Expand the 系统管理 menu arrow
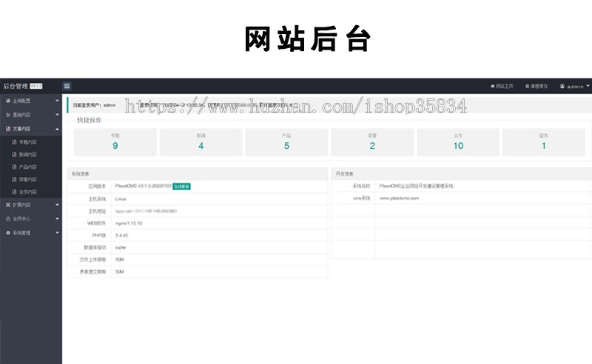 (x=57, y=233)
